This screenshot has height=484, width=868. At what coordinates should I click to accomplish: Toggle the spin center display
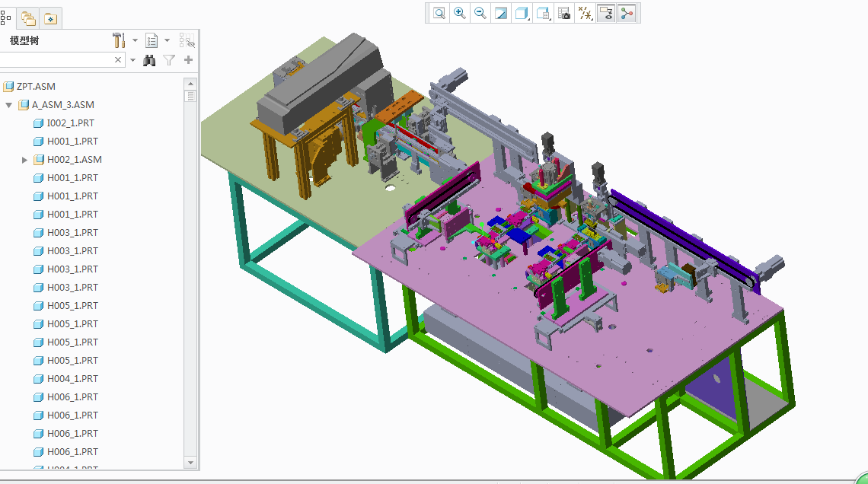627,13
